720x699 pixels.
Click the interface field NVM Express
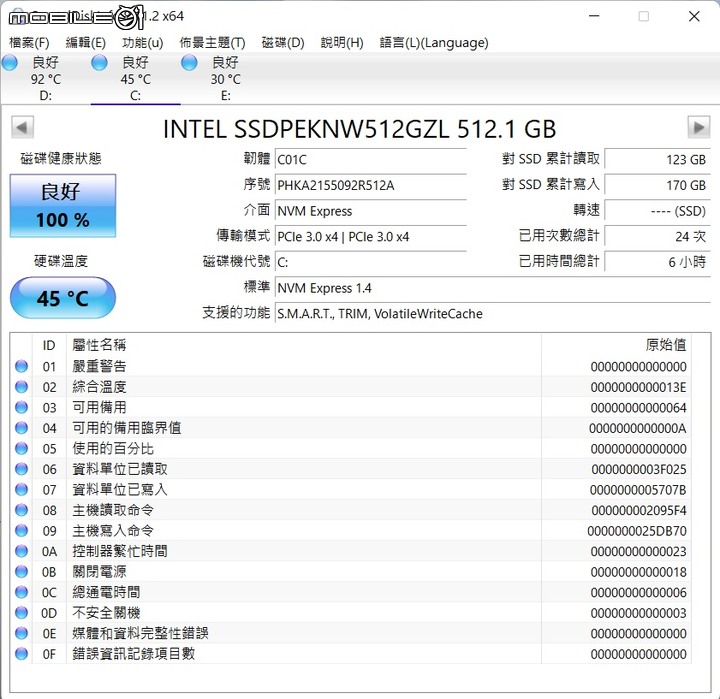click(371, 211)
